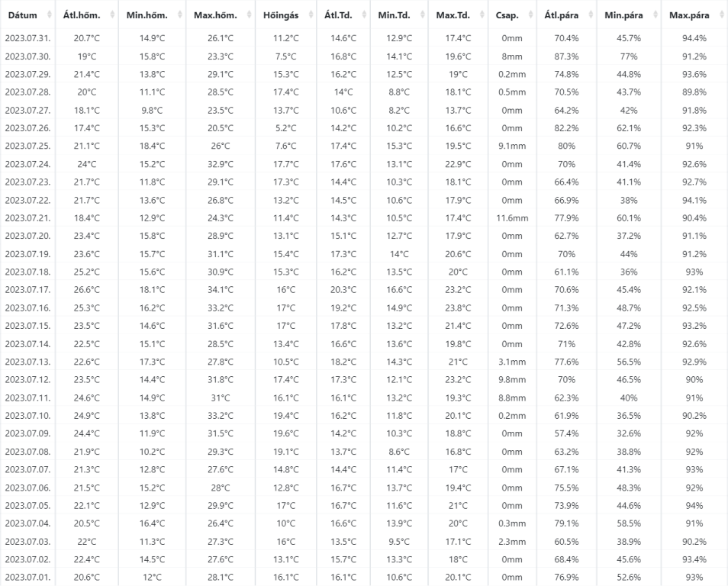Click the 87.3% average humidity cell
728x586 pixels.
[x=566, y=56]
